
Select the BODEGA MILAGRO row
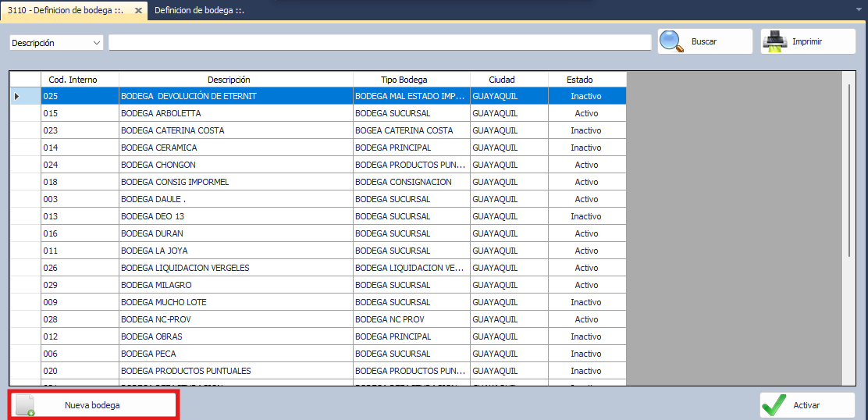(x=236, y=285)
